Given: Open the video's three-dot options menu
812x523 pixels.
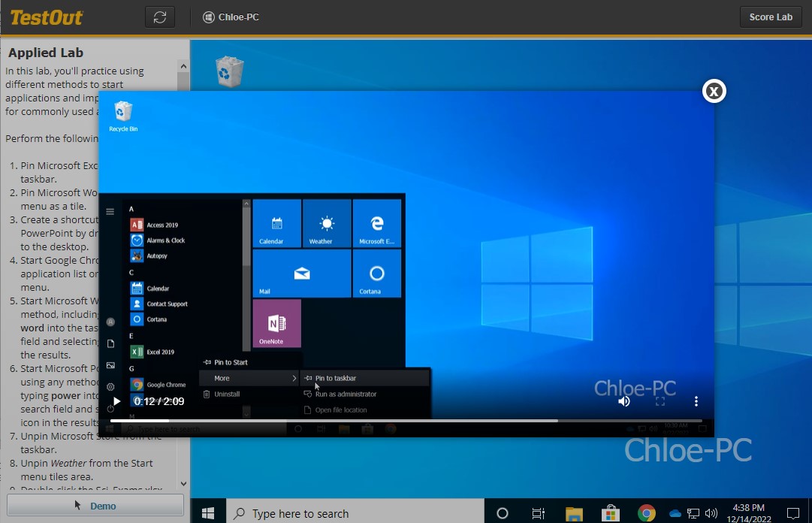Looking at the screenshot, I should tap(696, 401).
